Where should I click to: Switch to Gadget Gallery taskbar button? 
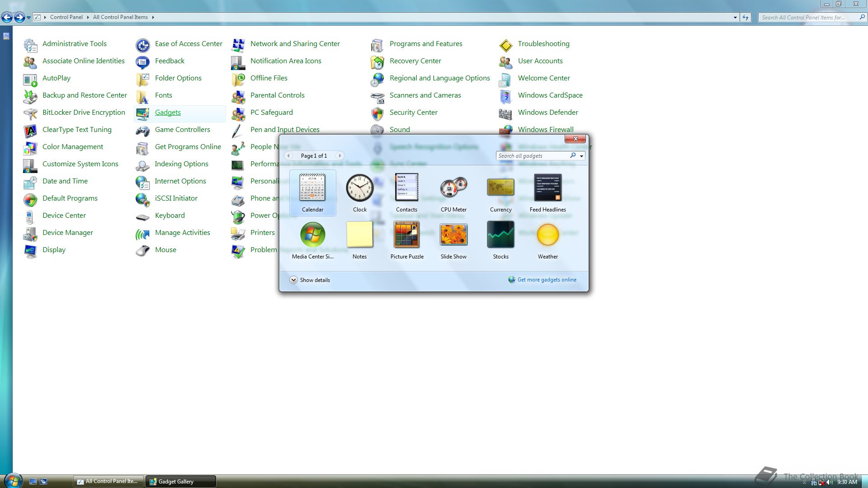coord(180,482)
